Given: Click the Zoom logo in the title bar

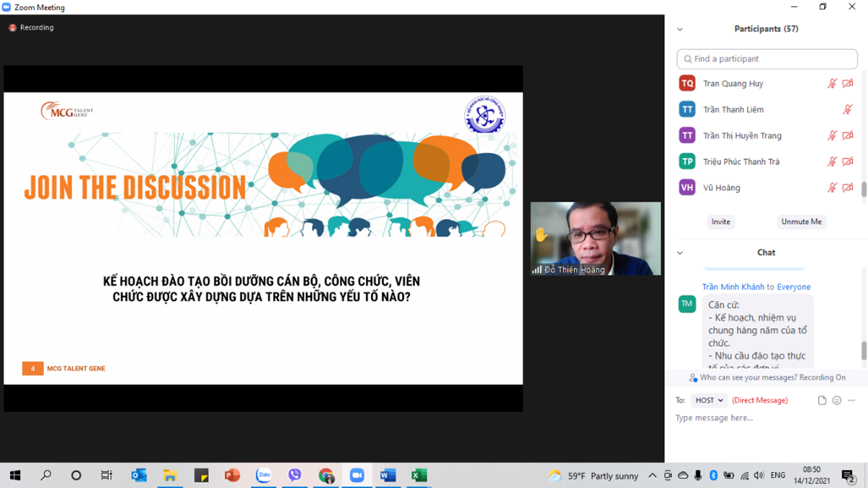Looking at the screenshot, I should coord(6,7).
